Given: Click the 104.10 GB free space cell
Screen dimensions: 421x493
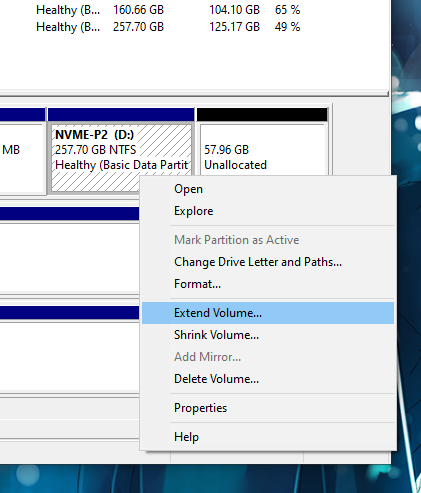Looking at the screenshot, I should point(234,10).
